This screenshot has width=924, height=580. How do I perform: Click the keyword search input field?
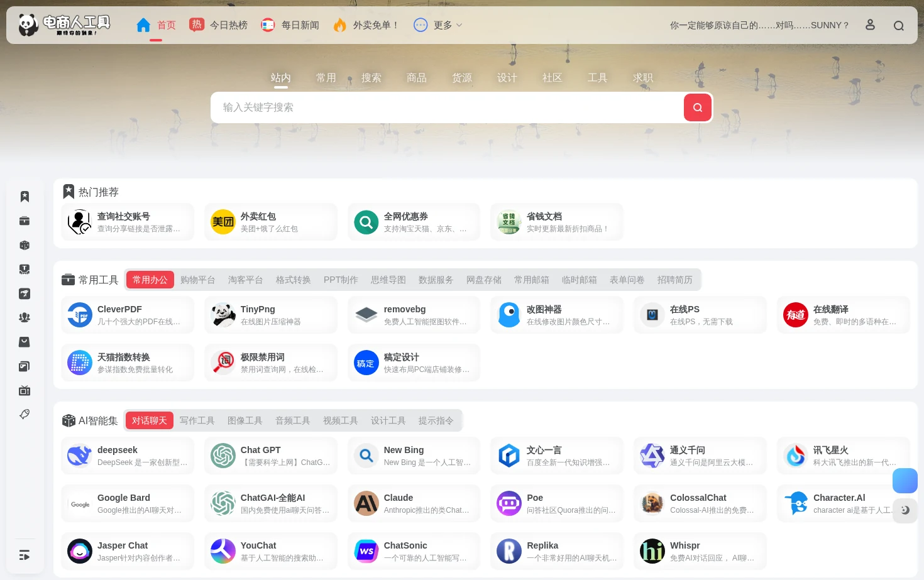[448, 107]
